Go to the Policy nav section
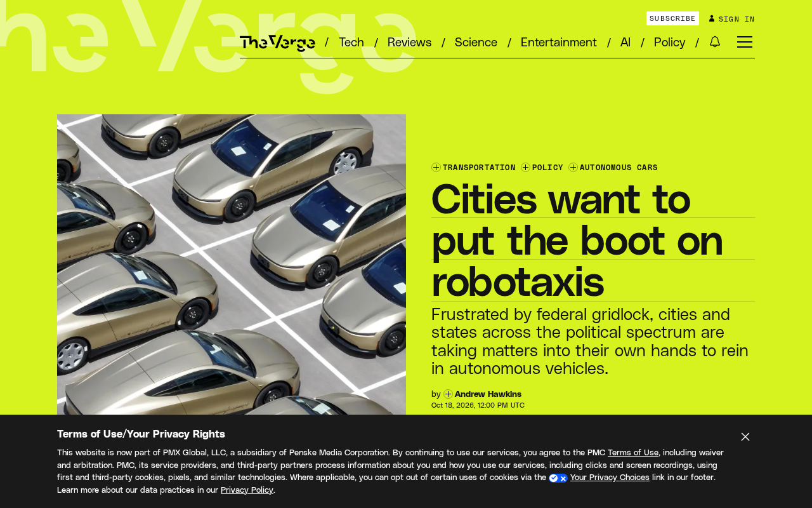The width and height of the screenshot is (812, 508). pos(669,43)
